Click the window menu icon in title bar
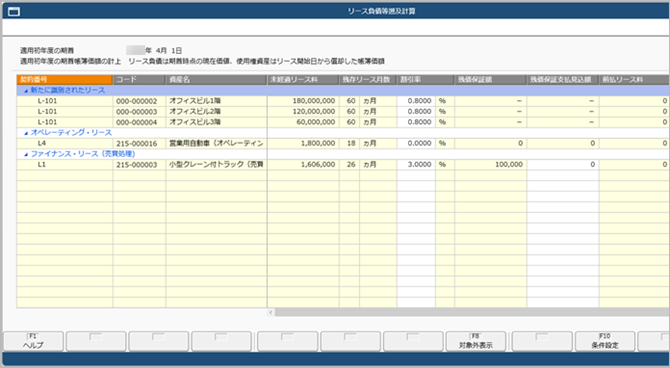 click(x=14, y=12)
